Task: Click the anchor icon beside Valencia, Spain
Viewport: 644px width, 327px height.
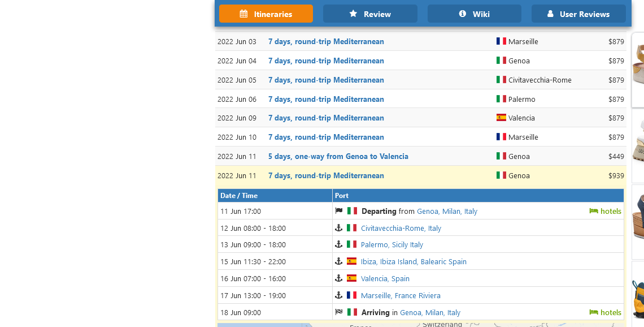Action: 339,278
